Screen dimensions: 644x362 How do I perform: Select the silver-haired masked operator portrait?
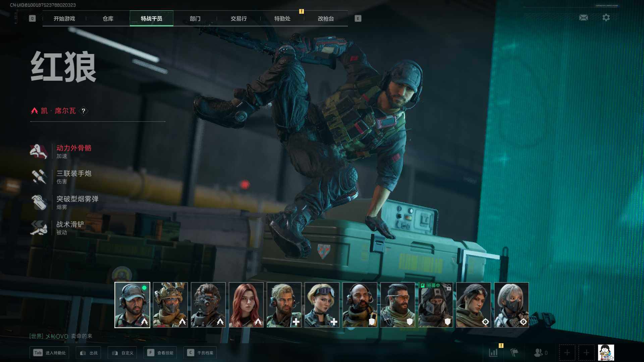pos(512,305)
